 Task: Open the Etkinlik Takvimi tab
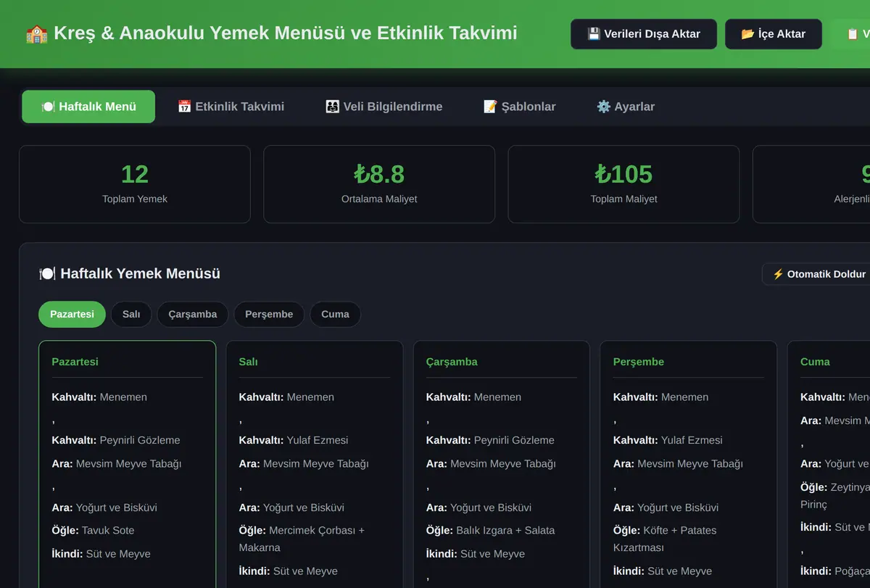click(231, 107)
